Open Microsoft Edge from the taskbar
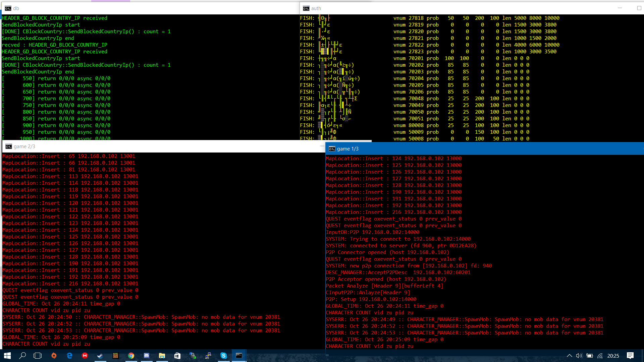Screen dimensions: 644x362 (69, 356)
